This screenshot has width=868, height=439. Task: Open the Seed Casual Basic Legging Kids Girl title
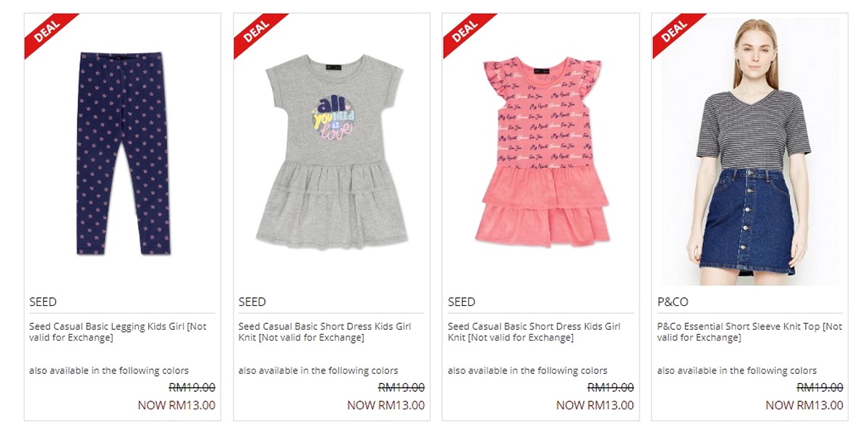point(118,332)
